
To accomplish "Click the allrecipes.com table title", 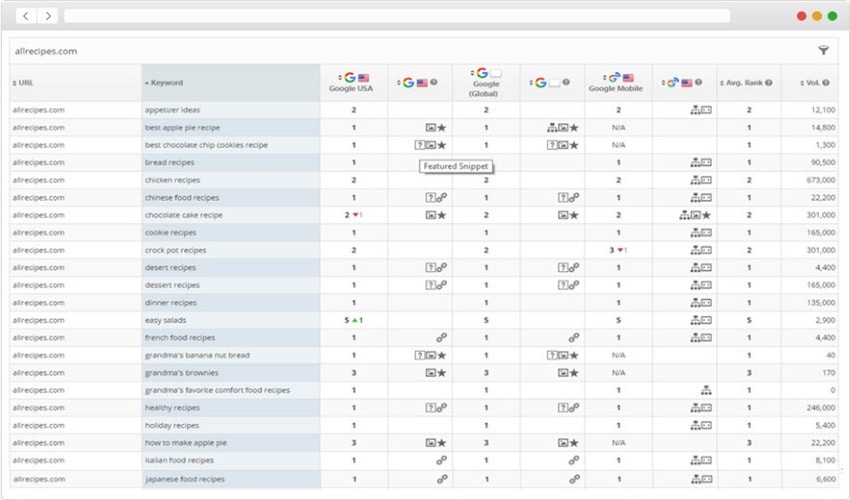I will [46, 51].
